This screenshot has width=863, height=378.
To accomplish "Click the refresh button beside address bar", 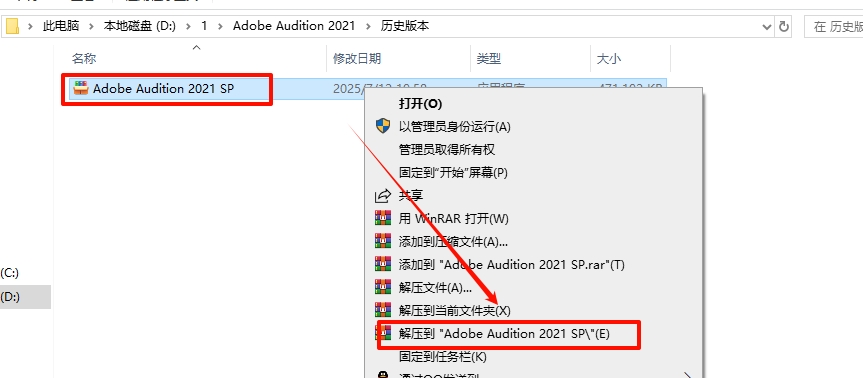I will tap(783, 26).
